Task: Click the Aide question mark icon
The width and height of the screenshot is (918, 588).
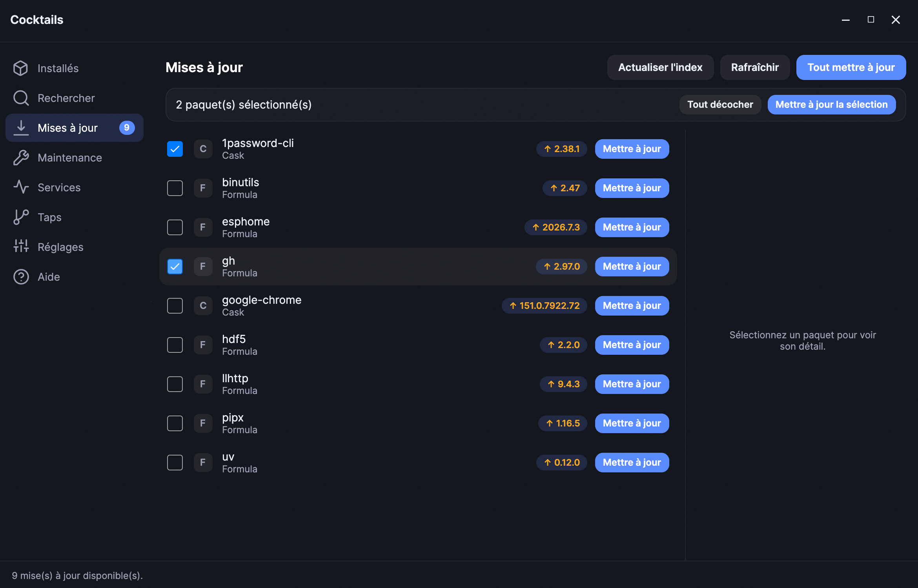Action: coord(21,277)
